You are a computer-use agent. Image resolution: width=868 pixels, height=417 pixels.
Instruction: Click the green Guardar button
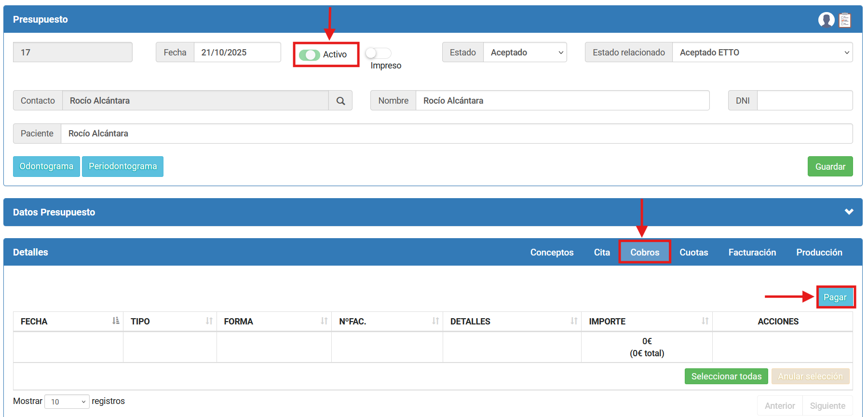(830, 167)
